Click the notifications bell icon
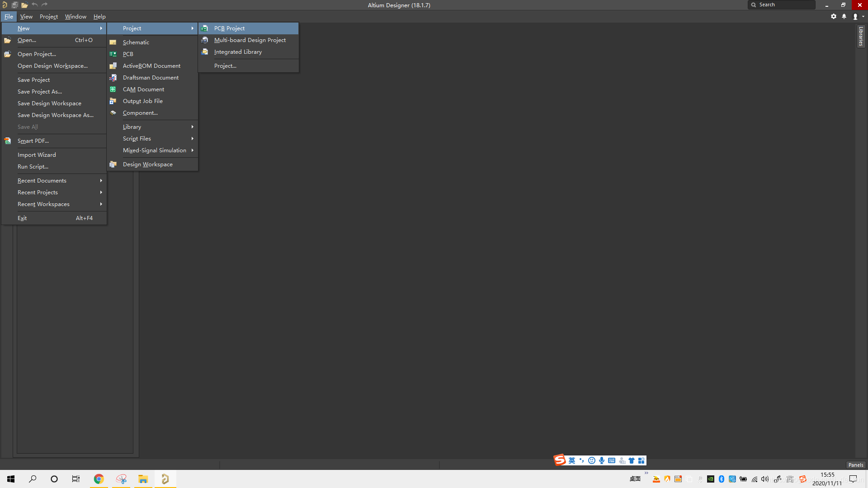The height and width of the screenshot is (488, 868). pyautogui.click(x=844, y=16)
